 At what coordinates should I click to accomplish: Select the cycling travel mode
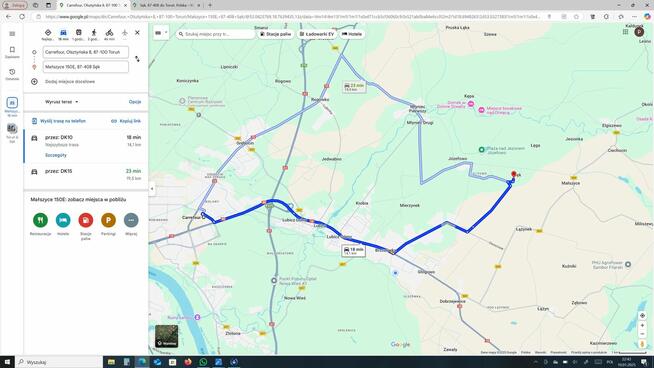click(109, 33)
